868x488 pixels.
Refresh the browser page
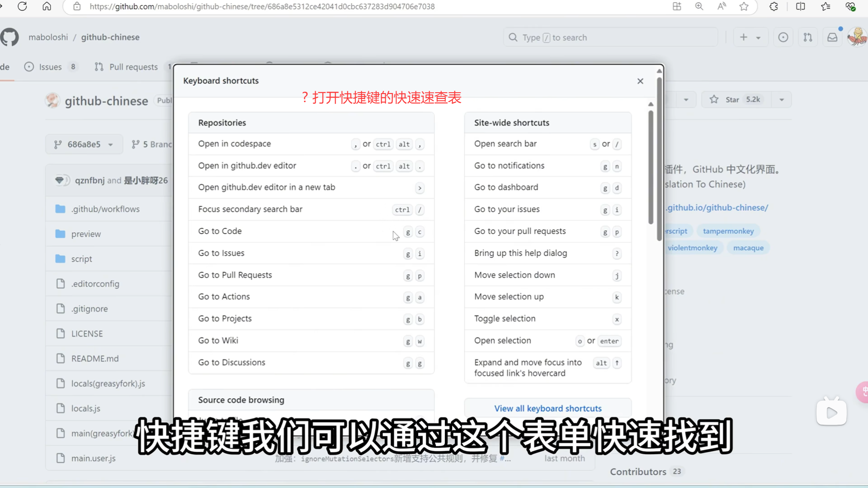(22, 6)
